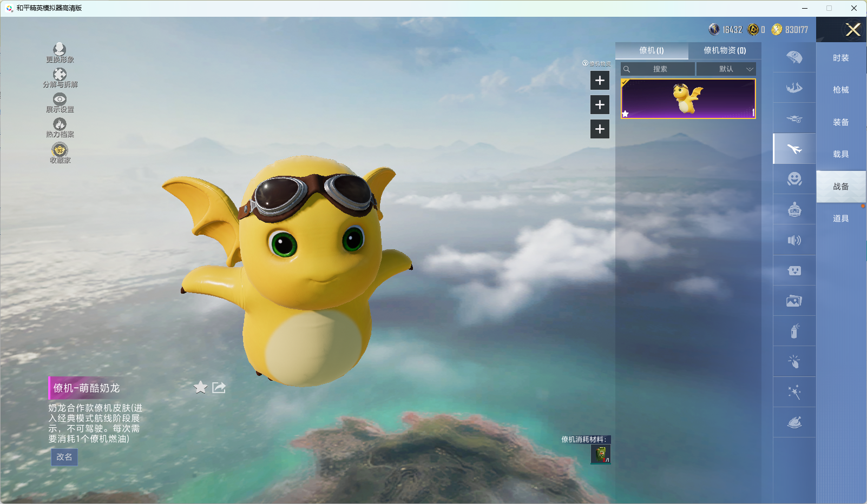The image size is (867, 504).
Task: Expand the 默认 sort dropdown
Action: (x=726, y=69)
